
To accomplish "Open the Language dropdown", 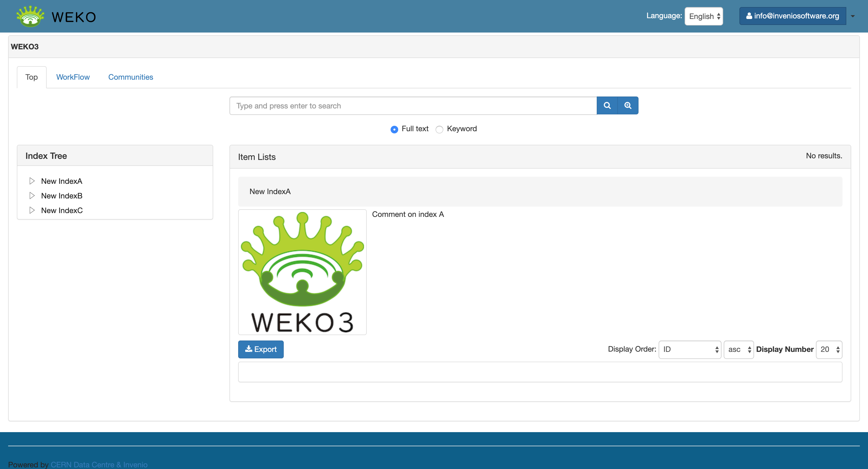I will click(x=704, y=16).
